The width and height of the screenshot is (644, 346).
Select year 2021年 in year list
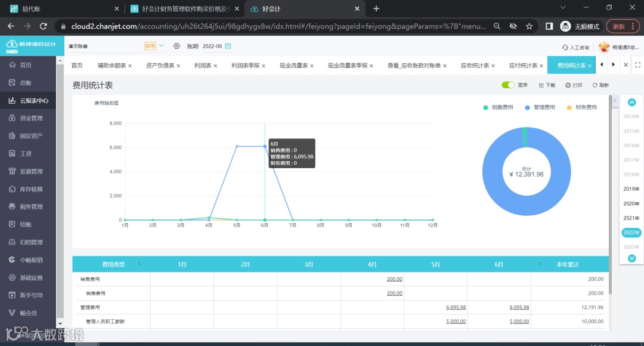pyautogui.click(x=631, y=218)
